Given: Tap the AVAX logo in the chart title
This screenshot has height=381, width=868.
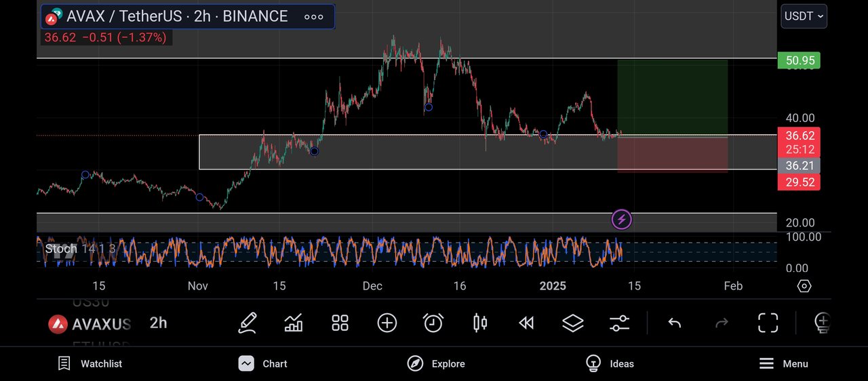Looking at the screenshot, I should tap(54, 16).
